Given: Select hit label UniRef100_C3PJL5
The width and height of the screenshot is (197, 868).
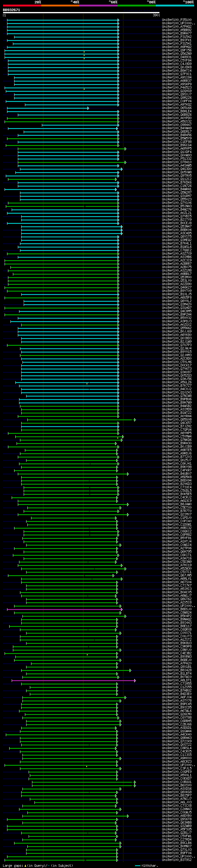Looking at the screenshot, I should [x=177, y=769].
